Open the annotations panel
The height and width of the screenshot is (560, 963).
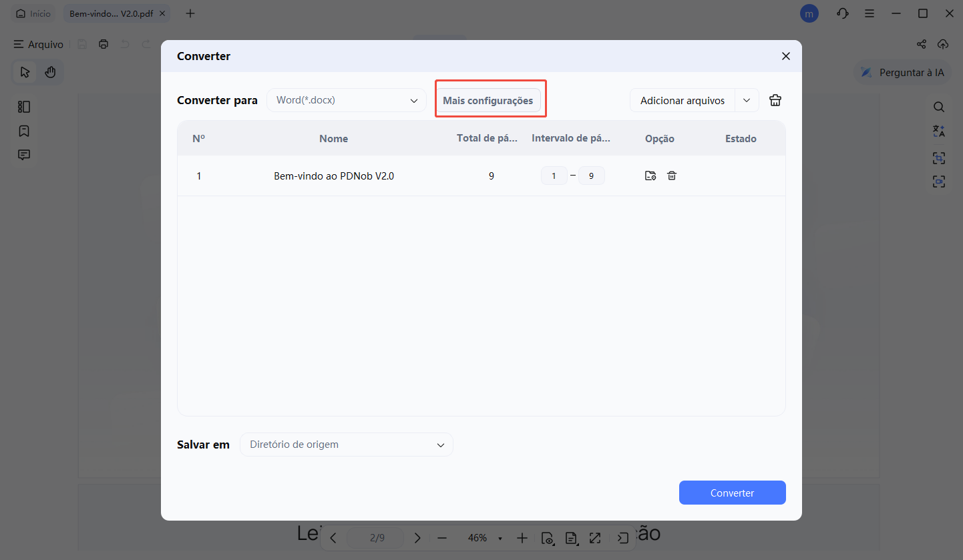click(24, 154)
